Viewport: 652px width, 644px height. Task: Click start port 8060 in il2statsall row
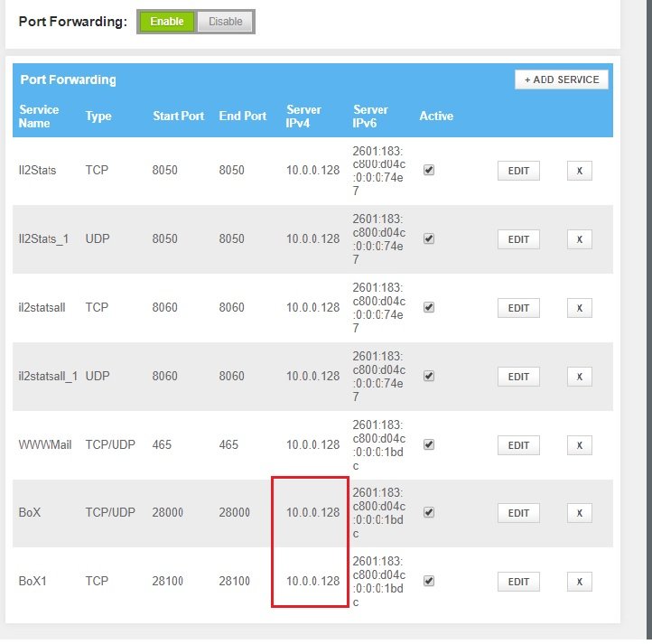coord(164,307)
